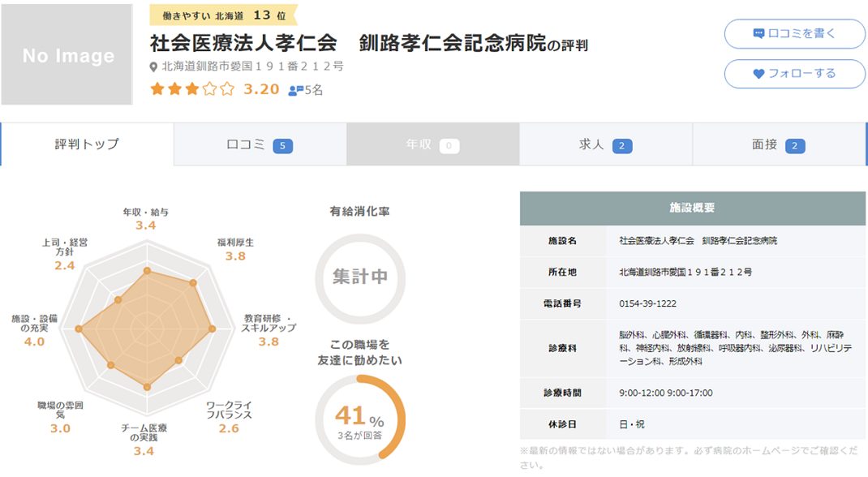Click the 口コミを書く button
Image resolution: width=868 pixels, height=477 pixels.
coord(793,34)
